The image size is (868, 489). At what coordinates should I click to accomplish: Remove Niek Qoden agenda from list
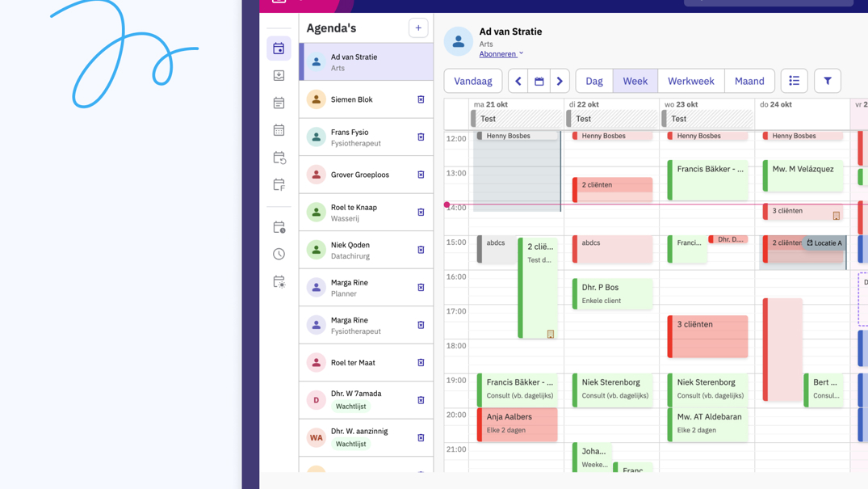tap(421, 250)
